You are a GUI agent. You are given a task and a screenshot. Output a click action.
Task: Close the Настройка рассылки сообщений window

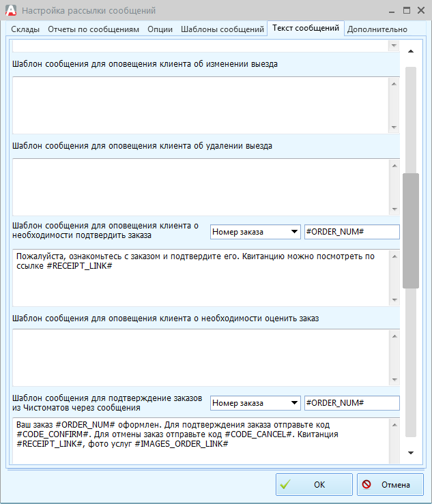(421, 10)
